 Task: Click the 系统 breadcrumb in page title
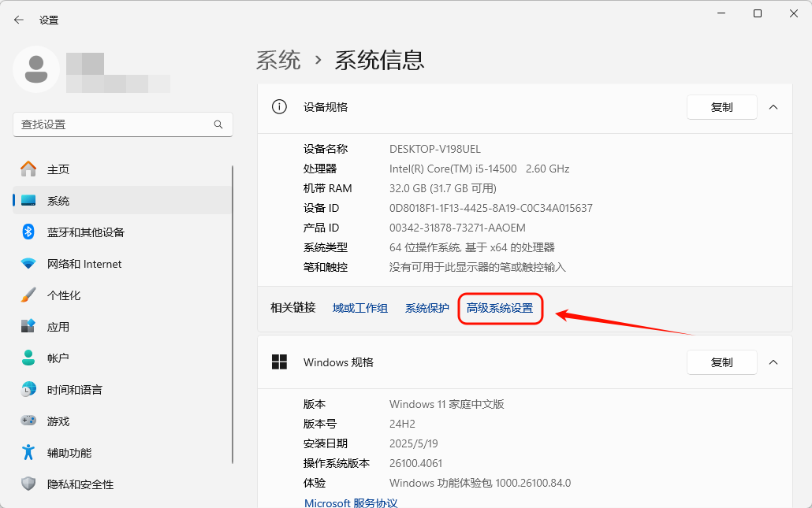(x=278, y=61)
